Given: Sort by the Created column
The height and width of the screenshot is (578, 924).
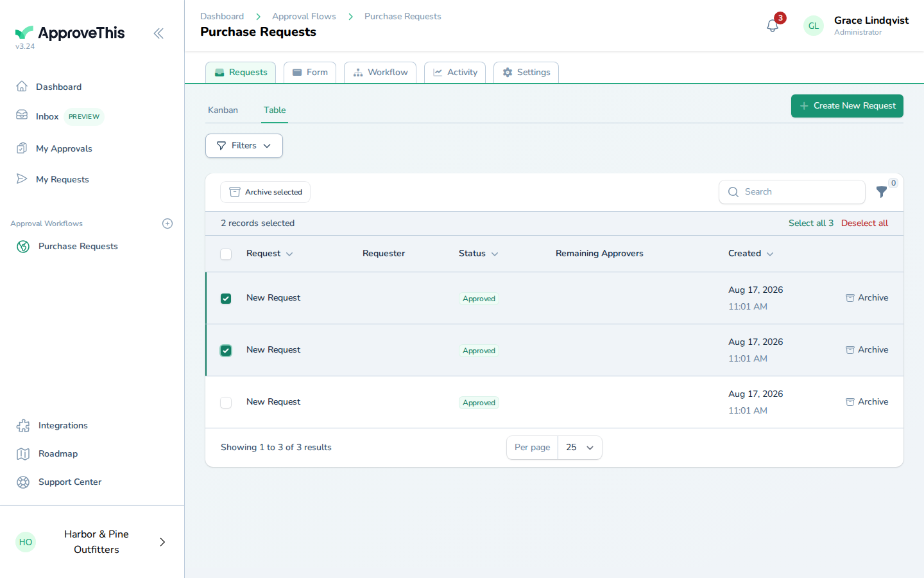Looking at the screenshot, I should click(751, 254).
